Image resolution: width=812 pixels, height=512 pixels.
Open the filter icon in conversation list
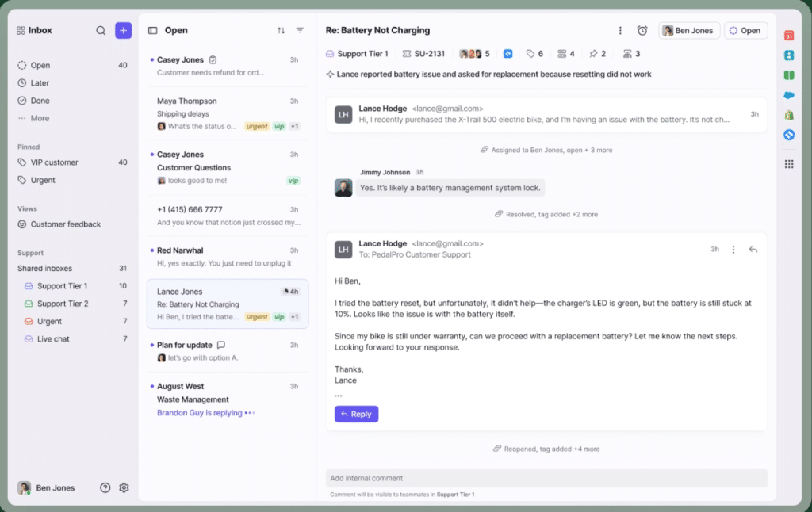pos(300,31)
